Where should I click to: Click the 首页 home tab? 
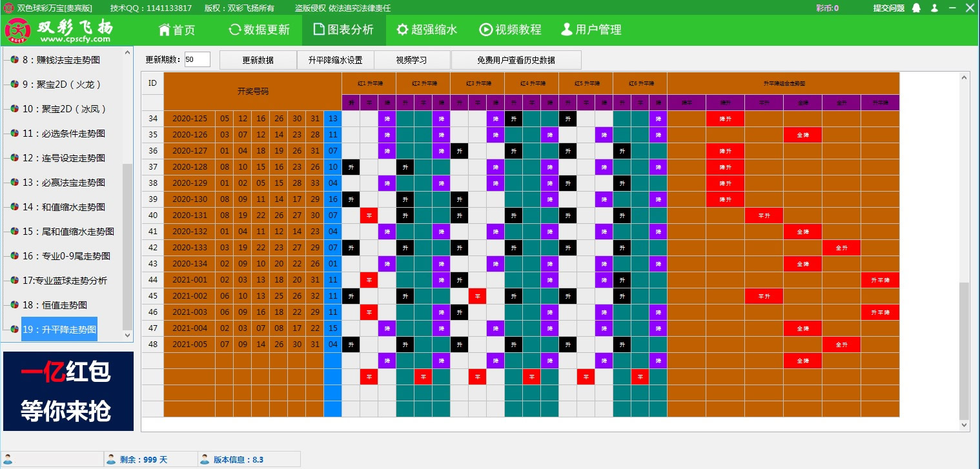click(x=176, y=30)
